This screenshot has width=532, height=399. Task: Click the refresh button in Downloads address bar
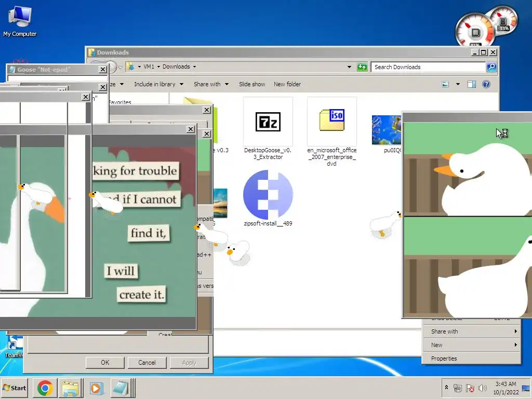[x=362, y=67]
